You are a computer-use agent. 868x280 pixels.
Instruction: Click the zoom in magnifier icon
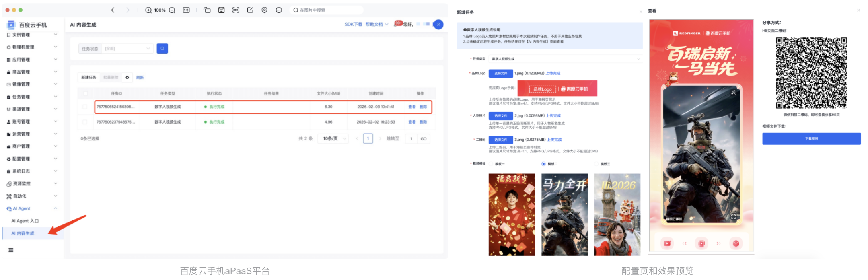148,10
